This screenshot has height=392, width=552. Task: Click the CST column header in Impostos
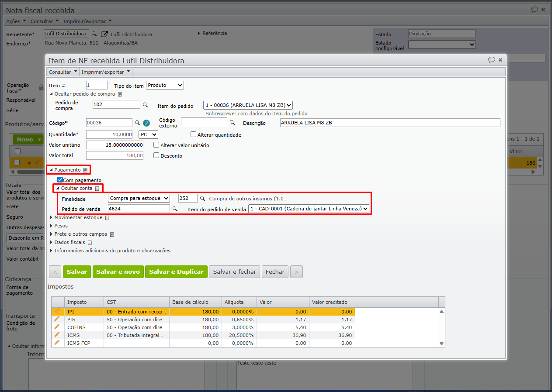coord(136,302)
